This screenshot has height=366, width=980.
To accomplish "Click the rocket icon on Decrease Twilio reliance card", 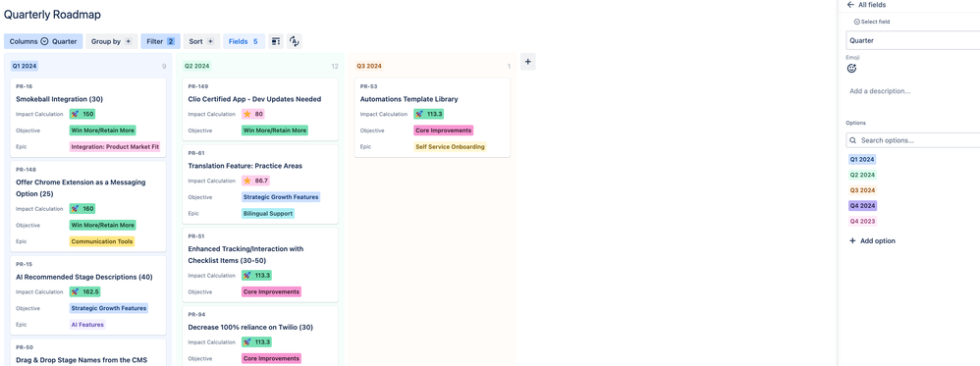I will coord(247,342).
